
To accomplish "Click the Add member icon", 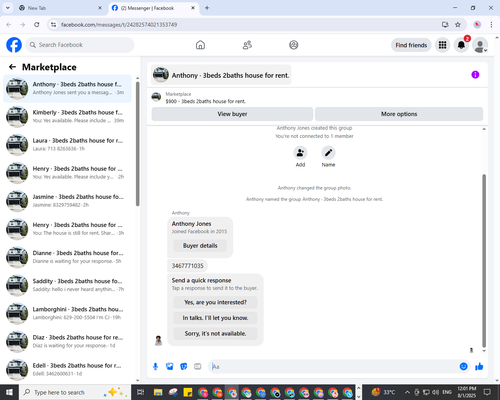I will [x=300, y=153].
